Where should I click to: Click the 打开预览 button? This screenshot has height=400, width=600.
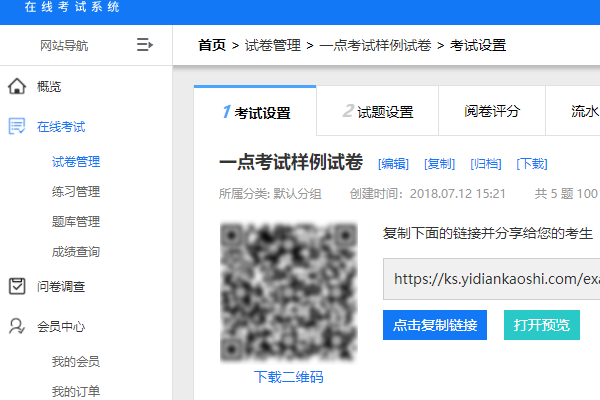[541, 325]
